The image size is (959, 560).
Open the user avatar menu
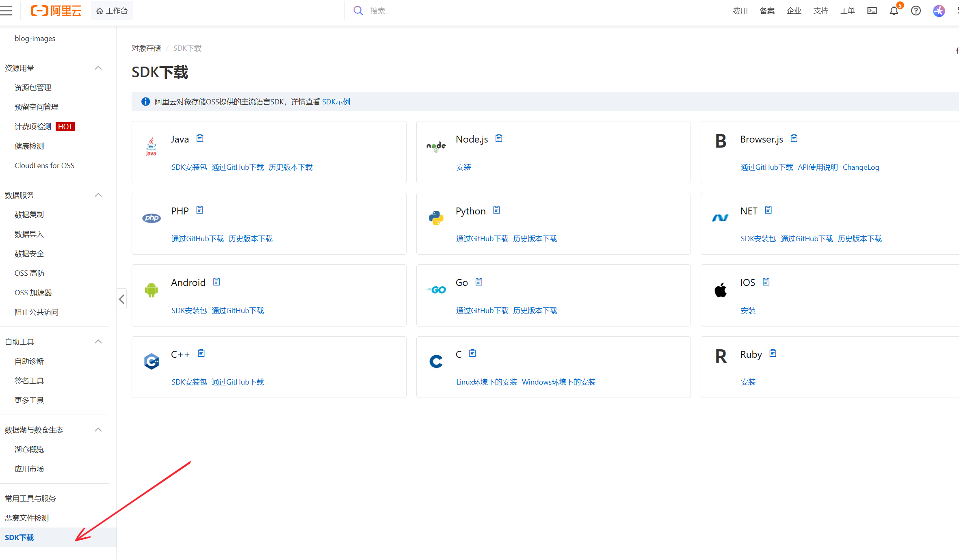point(939,11)
